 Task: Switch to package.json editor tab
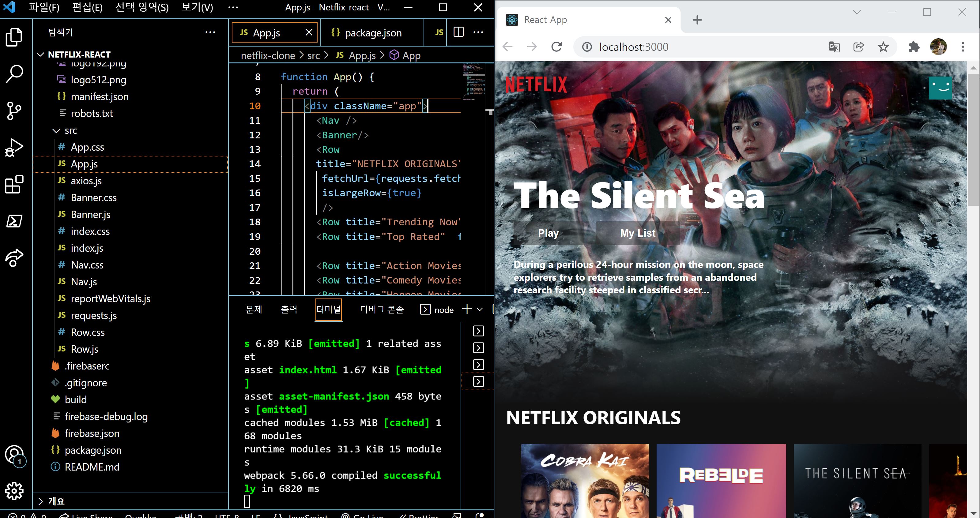[372, 33]
